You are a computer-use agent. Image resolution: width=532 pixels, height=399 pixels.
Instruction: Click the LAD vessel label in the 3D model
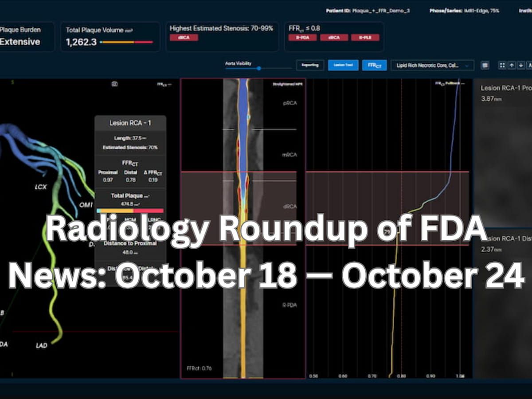(41, 346)
